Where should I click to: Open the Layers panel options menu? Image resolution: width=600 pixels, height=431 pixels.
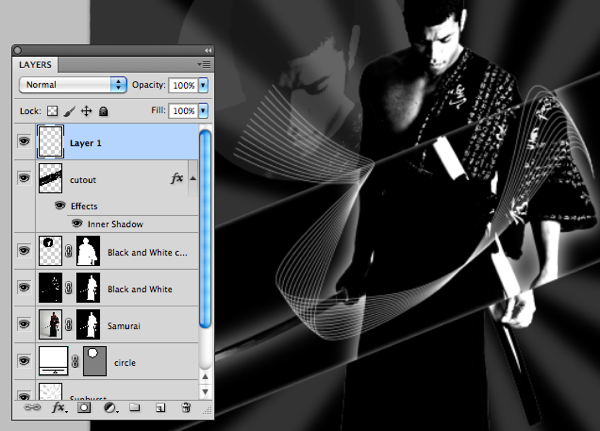(x=204, y=64)
